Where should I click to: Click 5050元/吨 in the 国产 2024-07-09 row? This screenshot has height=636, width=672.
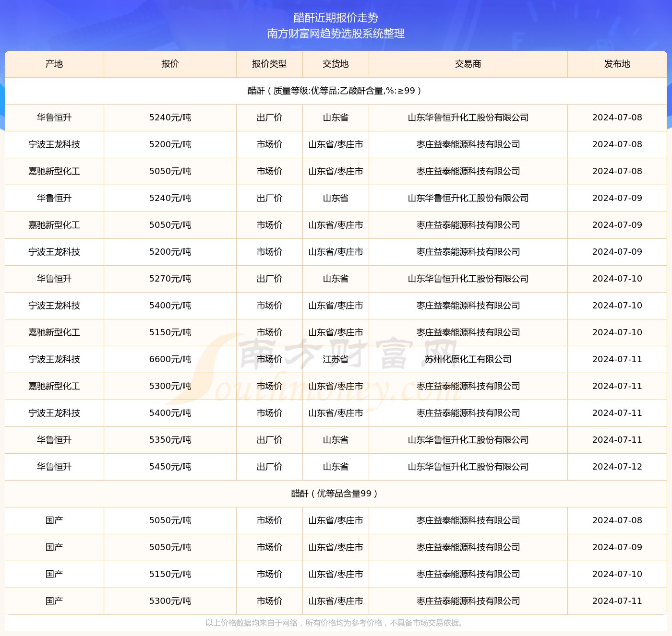click(170, 547)
